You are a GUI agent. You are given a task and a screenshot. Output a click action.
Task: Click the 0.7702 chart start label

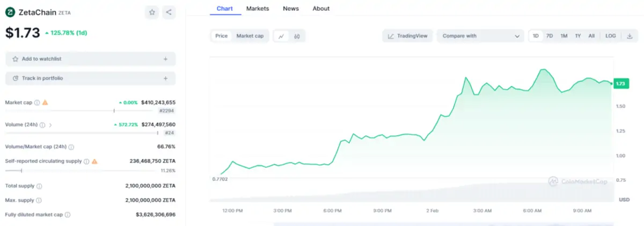[220, 179]
